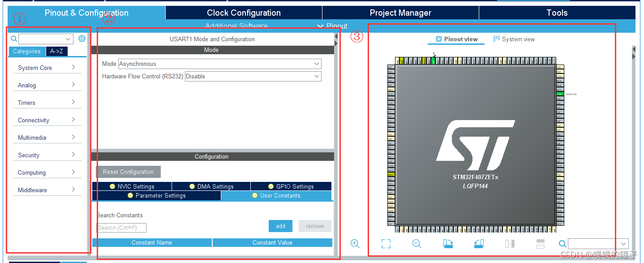
Task: Expand the Connectivity category
Action: tap(47, 120)
